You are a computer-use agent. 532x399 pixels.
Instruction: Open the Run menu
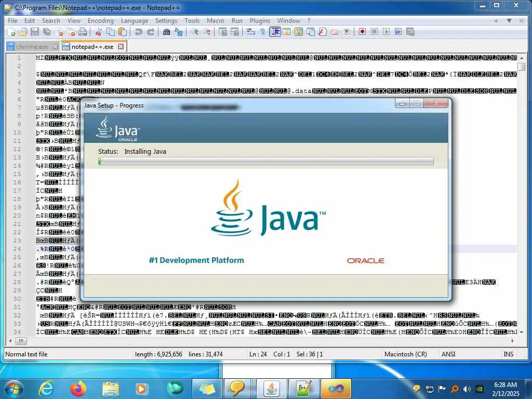click(237, 21)
